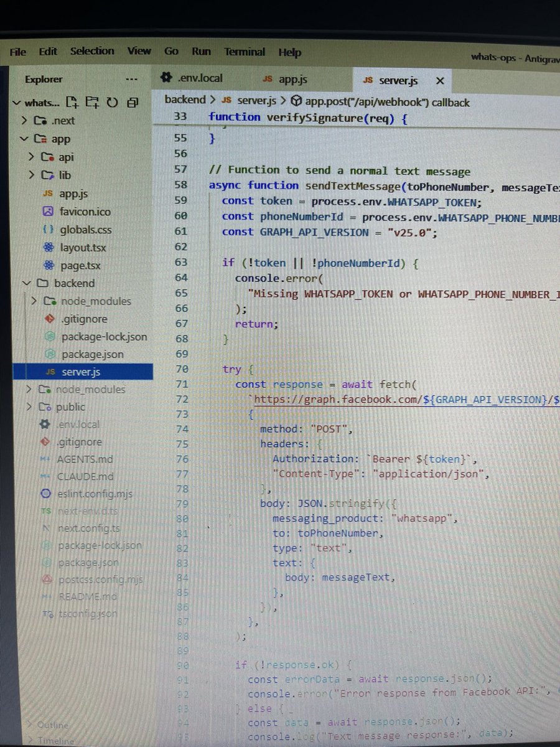Open Explorer's more actions ellipsis
Image resolution: width=560 pixels, height=747 pixels.
tap(131, 80)
